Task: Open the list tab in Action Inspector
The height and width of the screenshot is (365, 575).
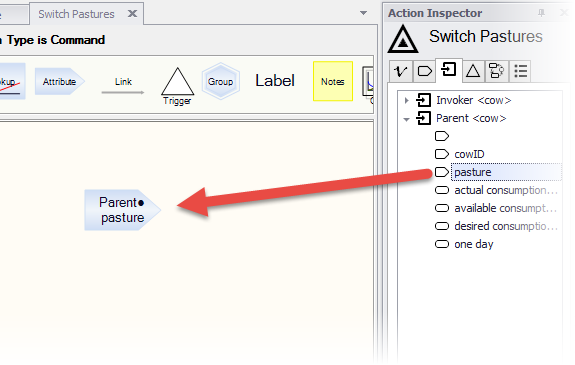Action: click(x=520, y=70)
